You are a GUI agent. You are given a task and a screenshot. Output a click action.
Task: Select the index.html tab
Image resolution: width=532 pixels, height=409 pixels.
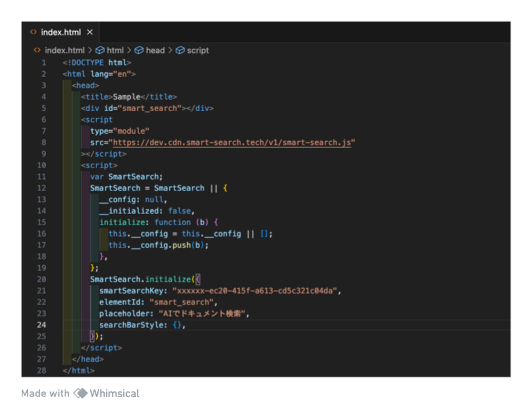(61, 32)
